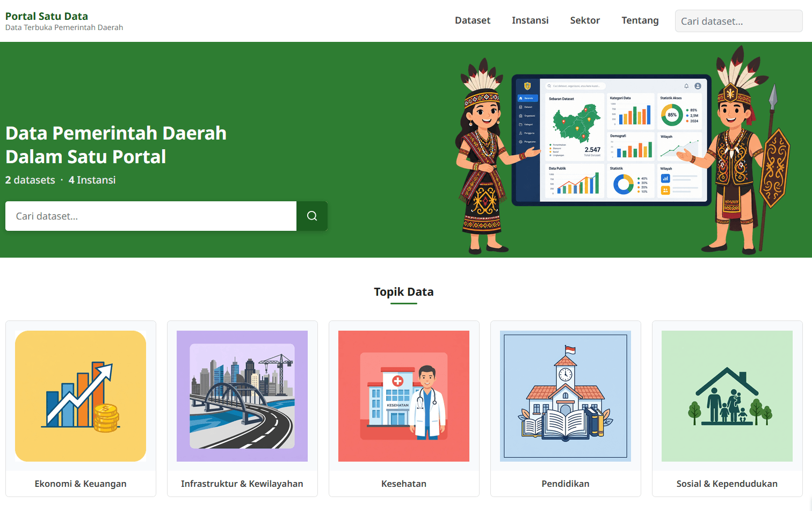Focus the top navbar Cari dataset field
The width and height of the screenshot is (812, 511).
click(738, 21)
